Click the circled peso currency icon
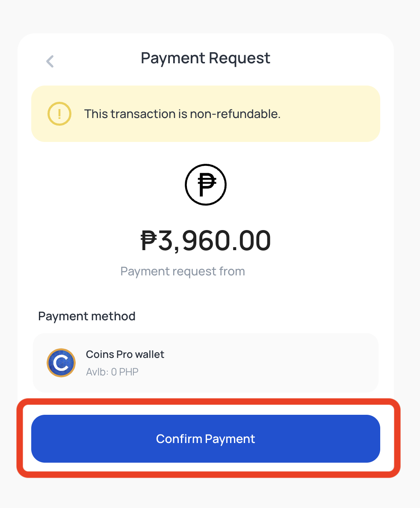Screen dimensions: 420x508 click(x=206, y=185)
